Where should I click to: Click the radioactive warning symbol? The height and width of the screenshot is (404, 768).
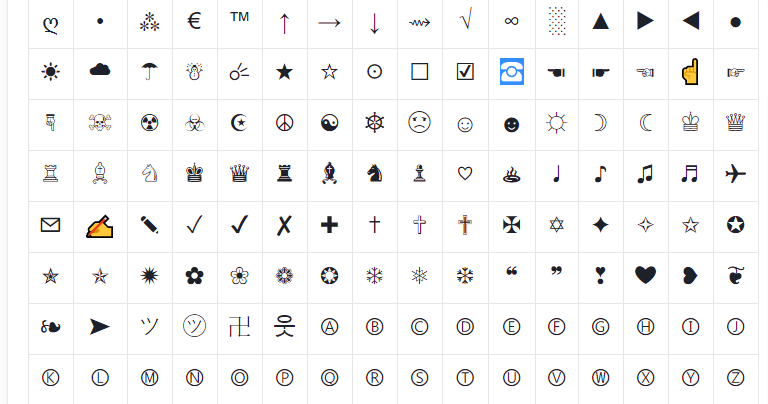click(149, 123)
